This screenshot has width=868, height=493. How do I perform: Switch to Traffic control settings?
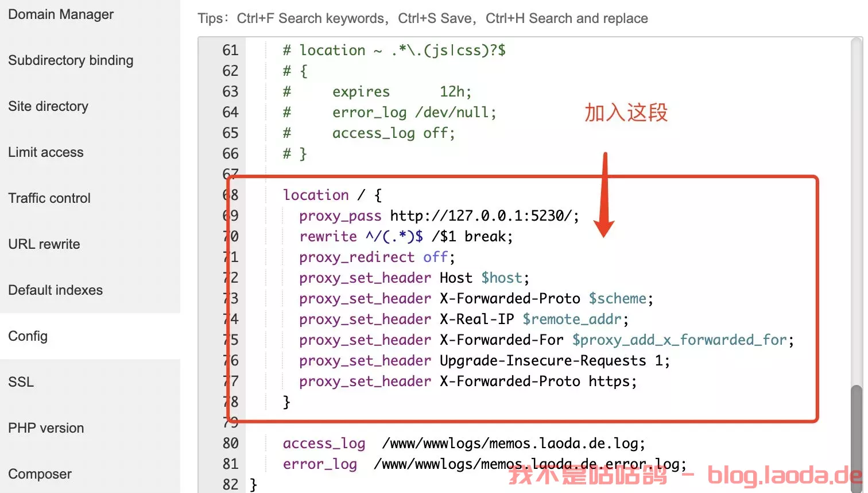coord(49,198)
